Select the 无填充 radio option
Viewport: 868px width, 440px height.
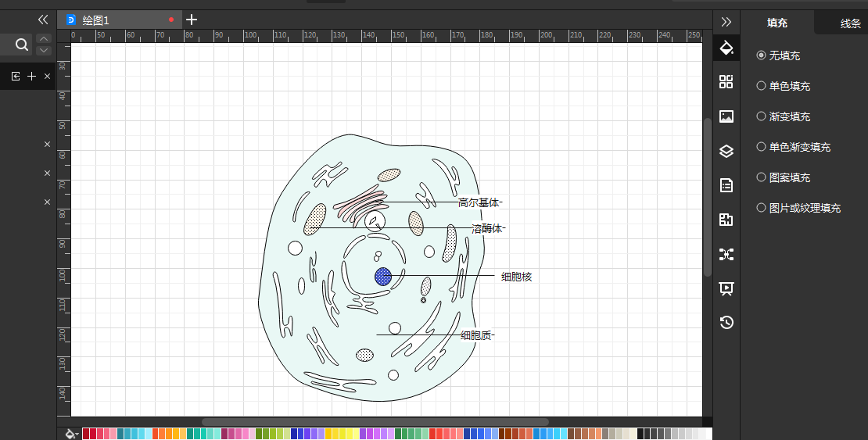[778, 55]
